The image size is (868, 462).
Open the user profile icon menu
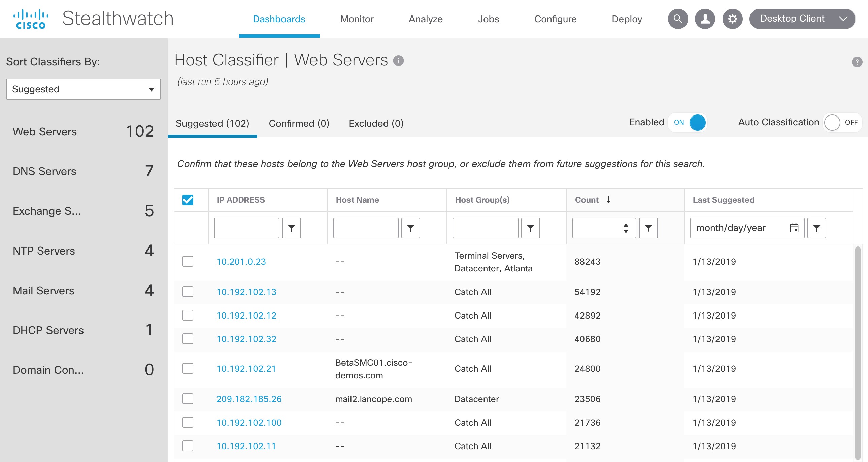tap(705, 19)
